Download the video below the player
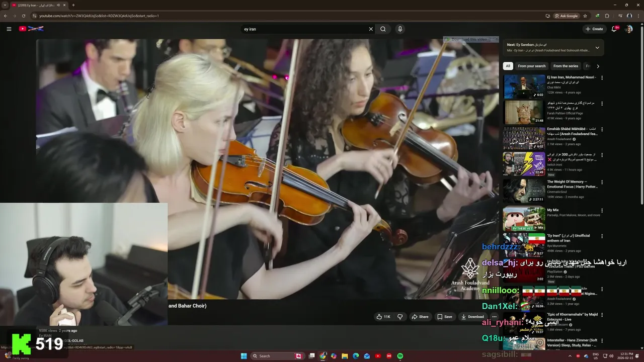The image size is (644, 362). (x=472, y=317)
